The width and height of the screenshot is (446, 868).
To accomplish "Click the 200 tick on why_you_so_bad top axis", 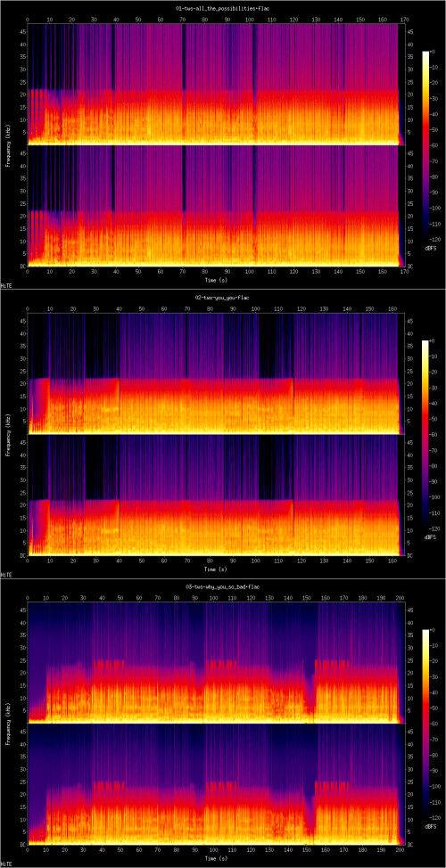I will (400, 598).
